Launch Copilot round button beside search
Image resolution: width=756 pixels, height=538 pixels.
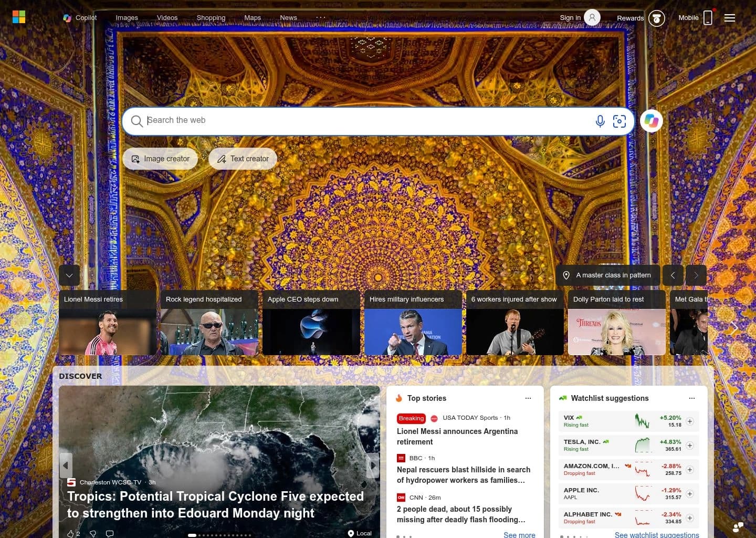652,121
